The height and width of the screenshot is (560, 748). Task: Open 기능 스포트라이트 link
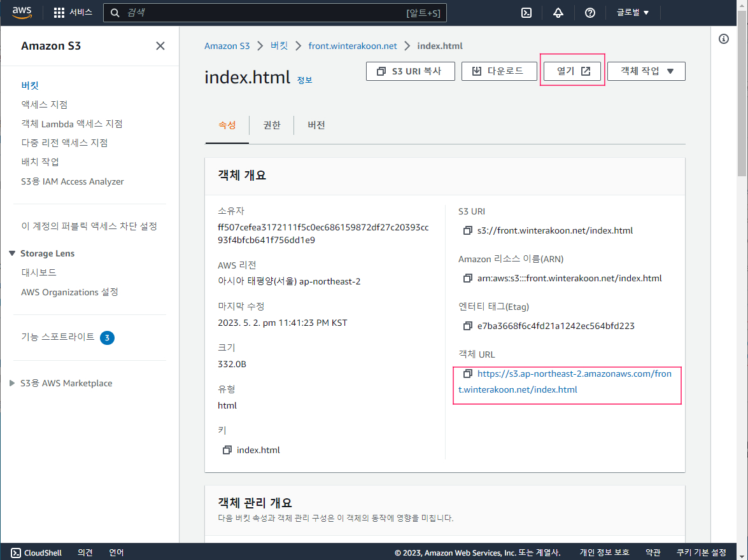click(58, 337)
